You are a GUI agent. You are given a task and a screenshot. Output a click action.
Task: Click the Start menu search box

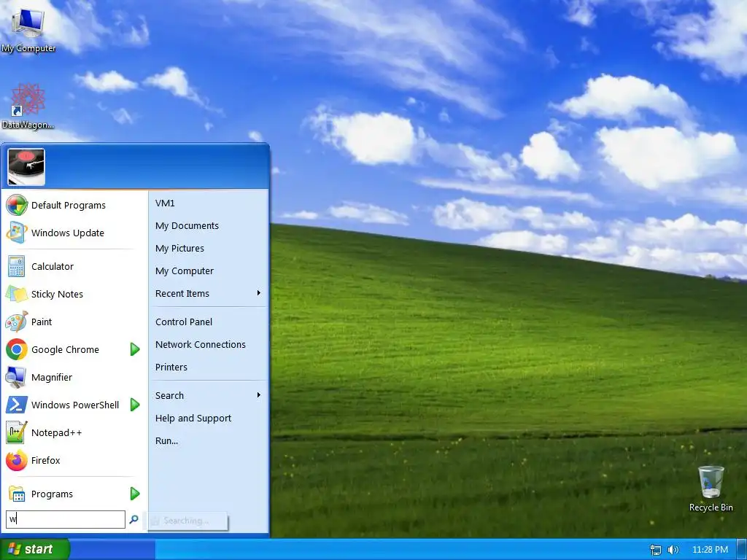(66, 519)
